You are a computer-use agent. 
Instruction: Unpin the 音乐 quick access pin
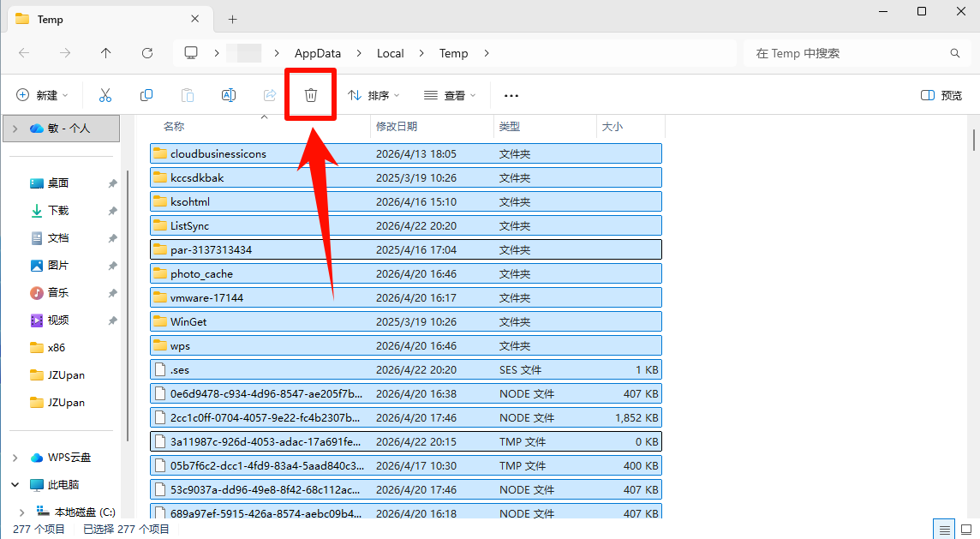pos(112,292)
